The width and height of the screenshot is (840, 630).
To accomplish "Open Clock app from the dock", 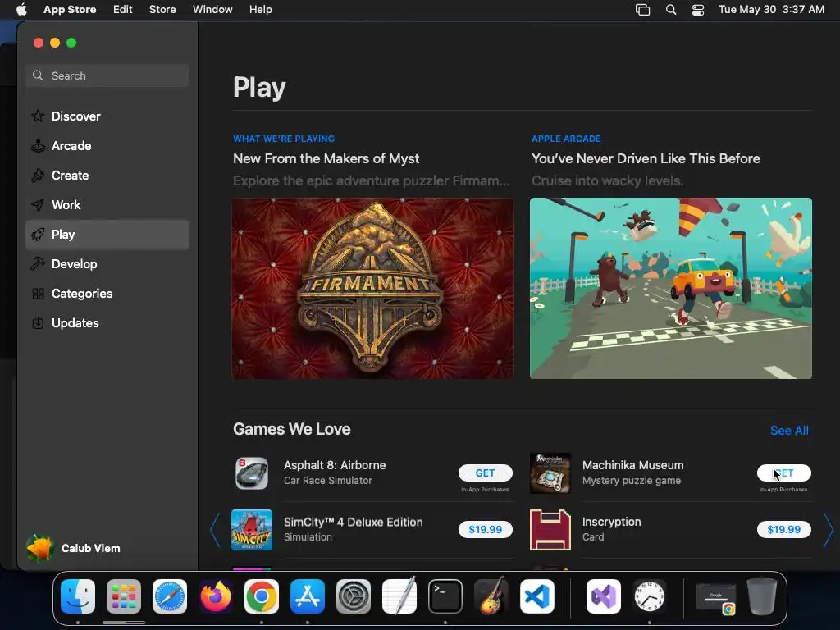I will [x=650, y=596].
